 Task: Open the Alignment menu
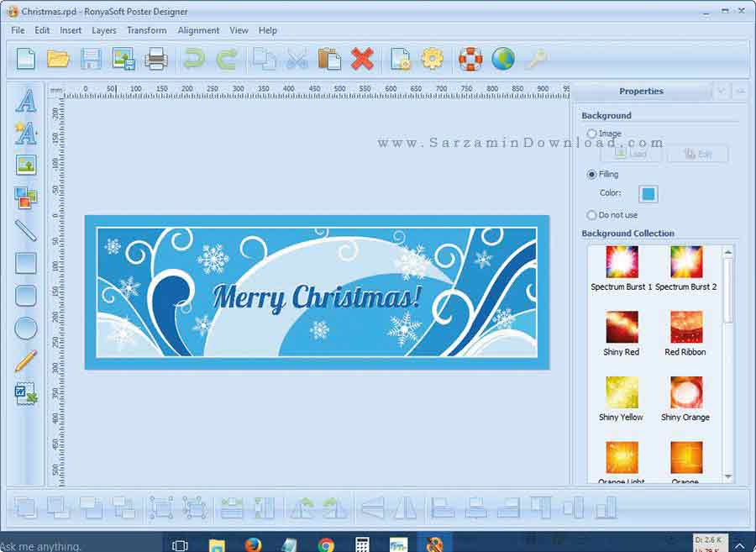point(198,30)
